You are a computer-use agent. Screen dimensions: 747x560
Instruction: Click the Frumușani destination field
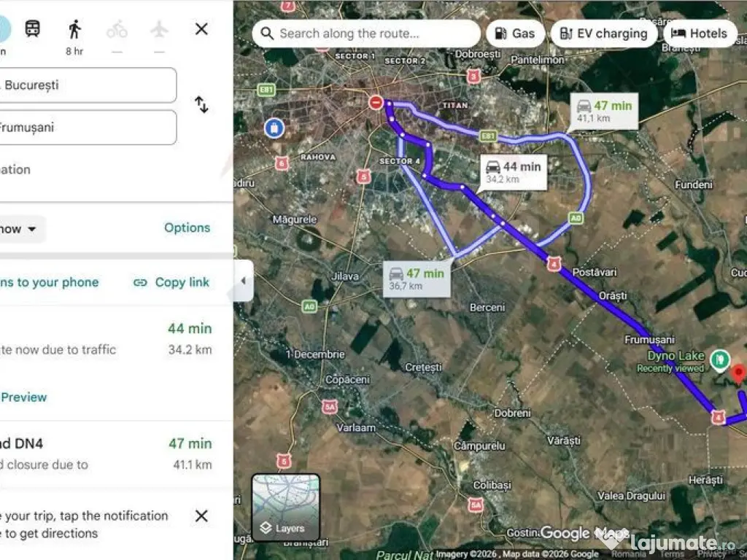coord(88,128)
